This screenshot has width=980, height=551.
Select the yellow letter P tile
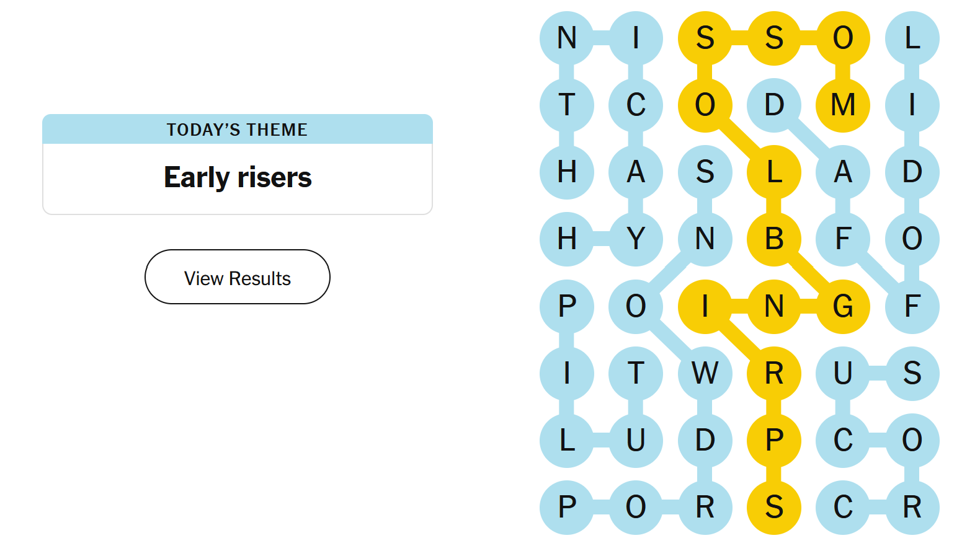773,440
